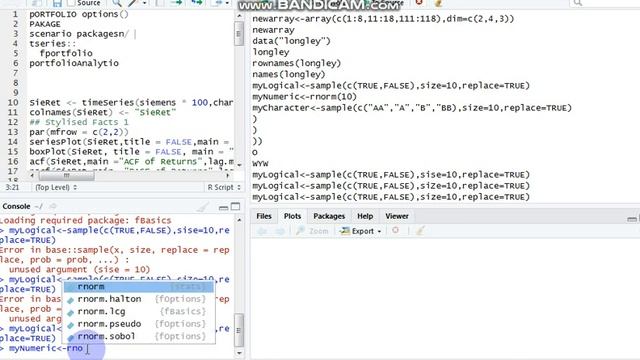
Task: Click the Console pane title
Action: click(x=16, y=207)
